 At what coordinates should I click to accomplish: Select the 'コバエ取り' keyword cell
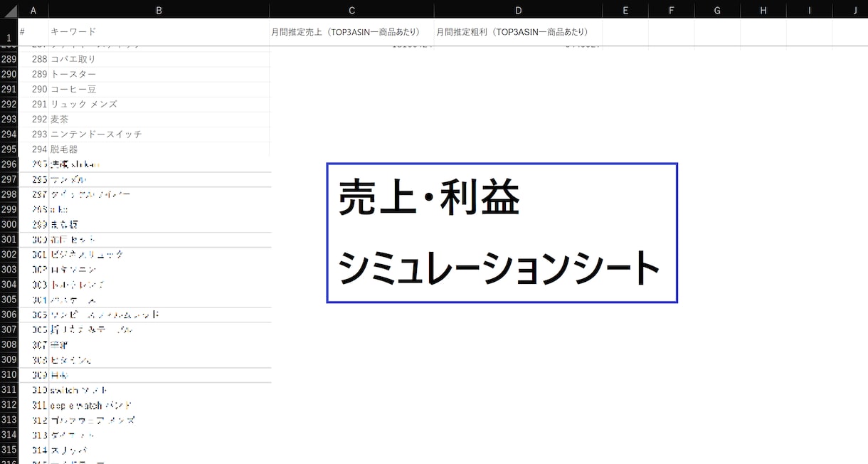159,59
